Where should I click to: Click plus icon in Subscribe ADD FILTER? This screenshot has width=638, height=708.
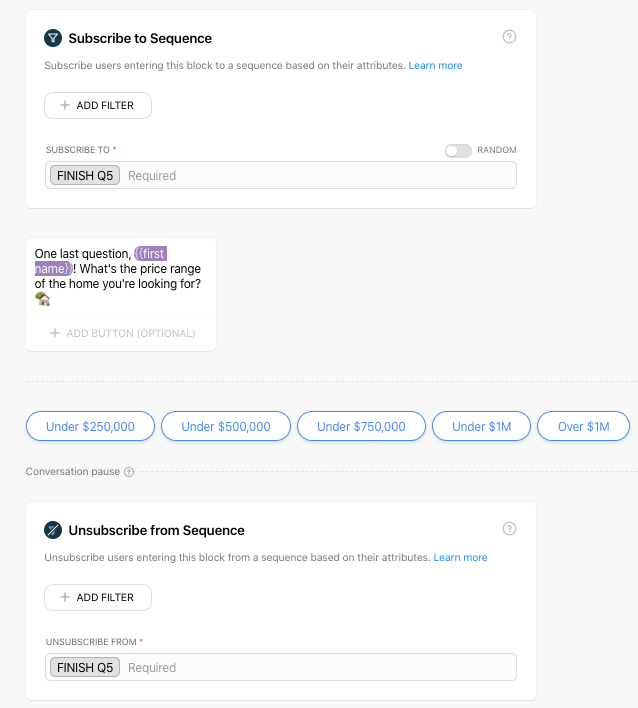(65, 105)
